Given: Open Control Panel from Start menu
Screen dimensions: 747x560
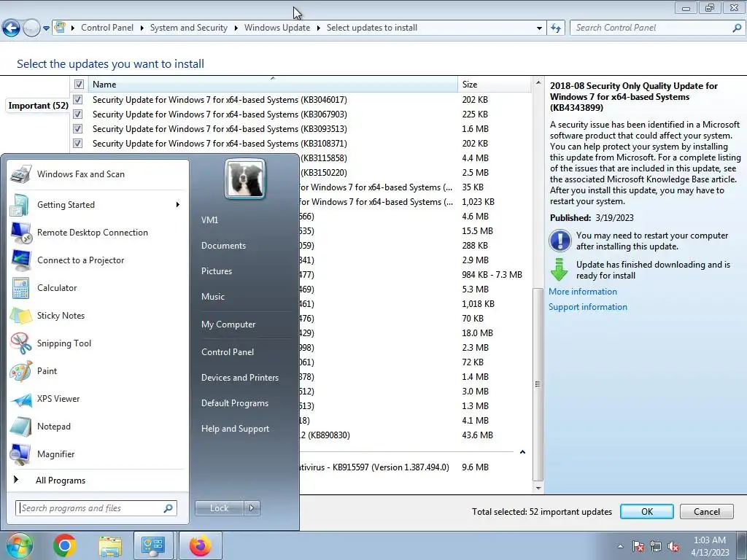Looking at the screenshot, I should 228,352.
